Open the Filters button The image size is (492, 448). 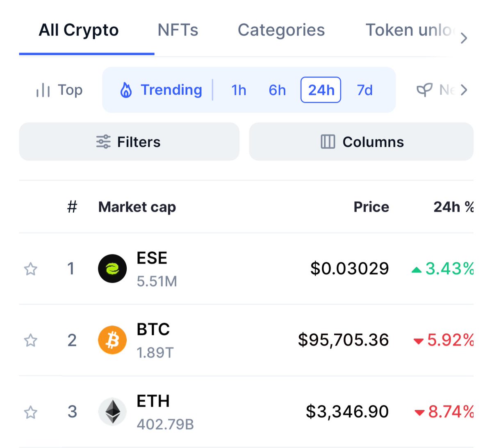coord(129,141)
